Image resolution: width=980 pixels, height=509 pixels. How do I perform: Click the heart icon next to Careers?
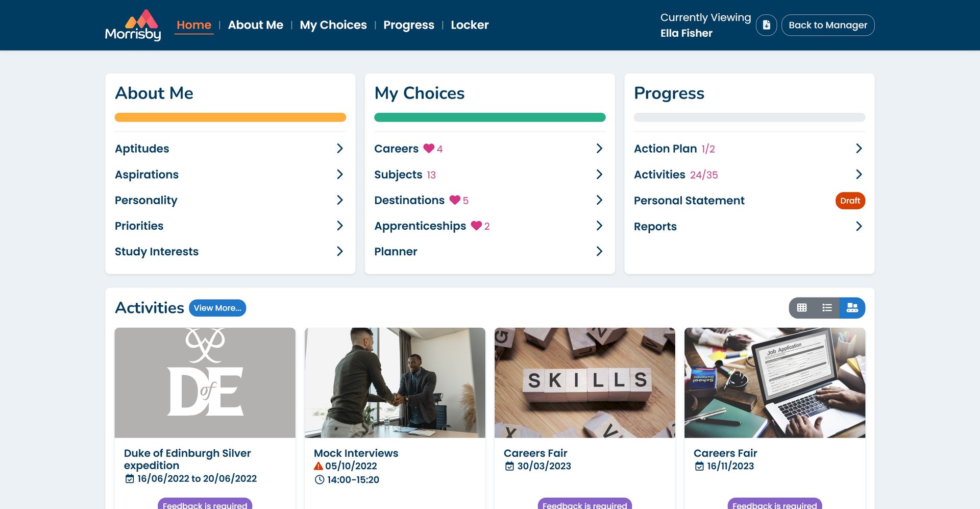pyautogui.click(x=429, y=149)
